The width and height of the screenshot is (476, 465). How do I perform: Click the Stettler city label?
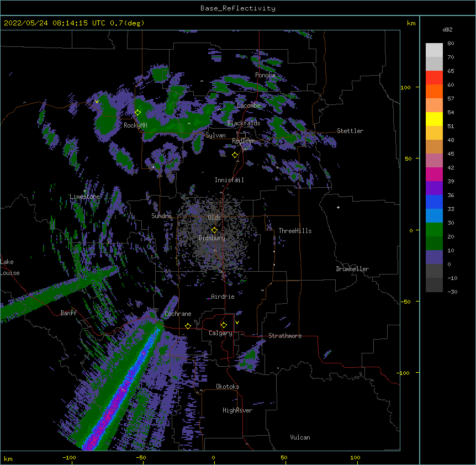(350, 131)
